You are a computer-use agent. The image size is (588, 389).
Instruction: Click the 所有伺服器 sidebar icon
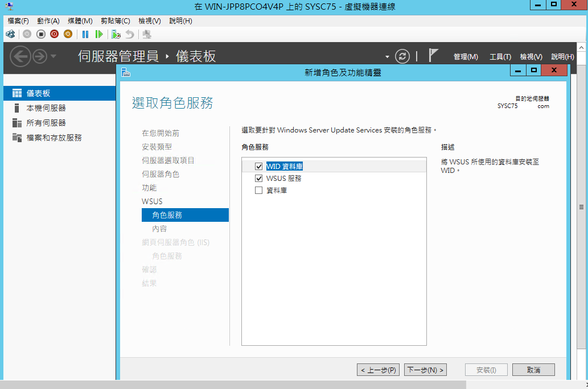(x=17, y=123)
